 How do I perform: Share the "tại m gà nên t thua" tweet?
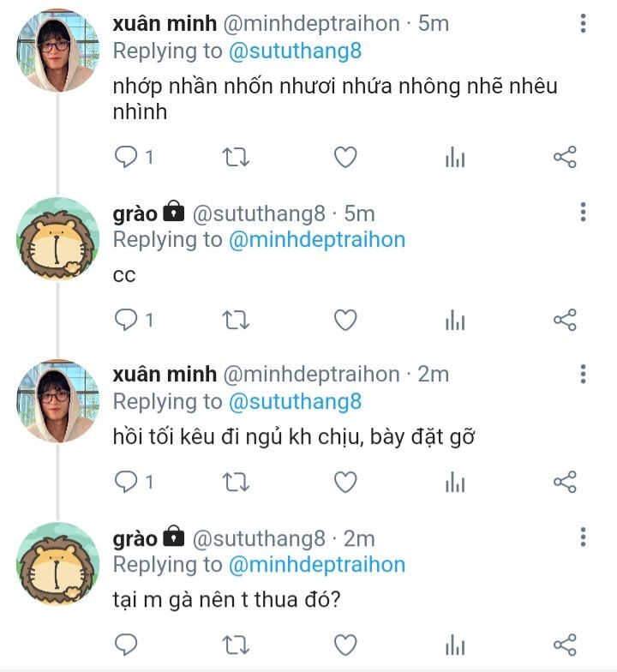pyautogui.click(x=565, y=645)
